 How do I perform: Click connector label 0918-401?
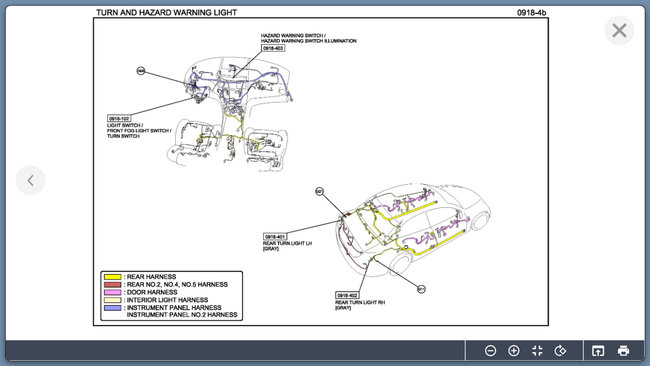click(275, 237)
